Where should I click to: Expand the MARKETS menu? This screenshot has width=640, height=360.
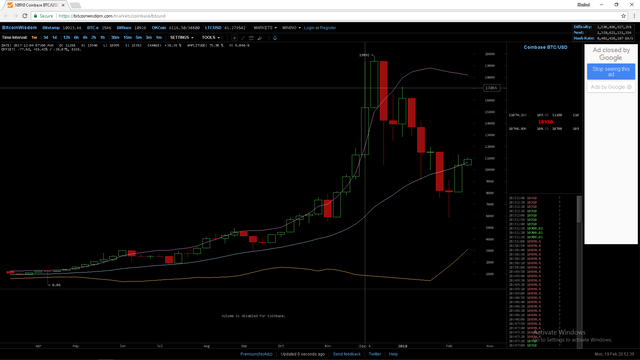[265, 28]
